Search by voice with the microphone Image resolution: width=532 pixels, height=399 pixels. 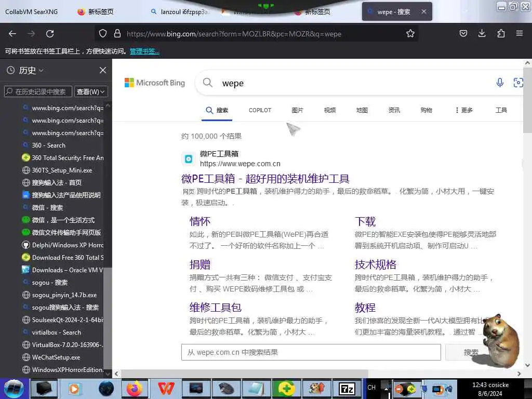click(500, 83)
